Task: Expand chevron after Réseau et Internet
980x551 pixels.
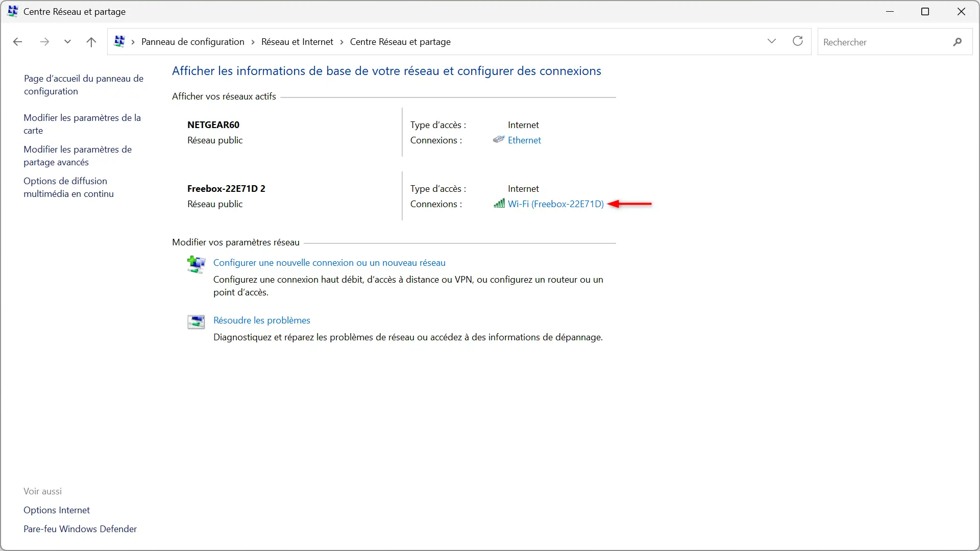Action: point(341,42)
